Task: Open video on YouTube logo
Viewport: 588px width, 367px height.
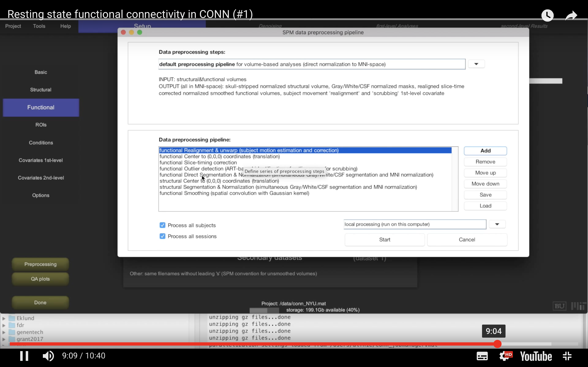Action: [536, 356]
